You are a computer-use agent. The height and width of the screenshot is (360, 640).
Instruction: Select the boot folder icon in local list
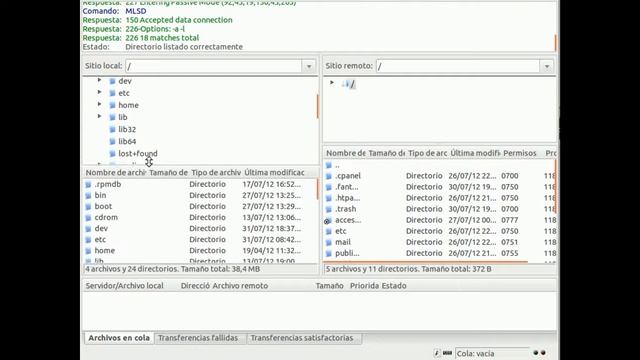88,207
